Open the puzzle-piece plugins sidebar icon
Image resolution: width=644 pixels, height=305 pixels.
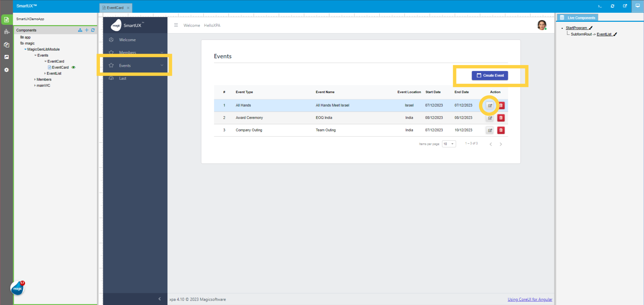coord(6,32)
